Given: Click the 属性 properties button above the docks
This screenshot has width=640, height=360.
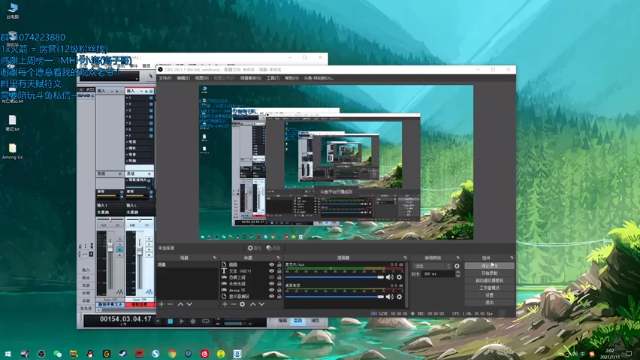Looking at the screenshot, I should [x=254, y=248].
